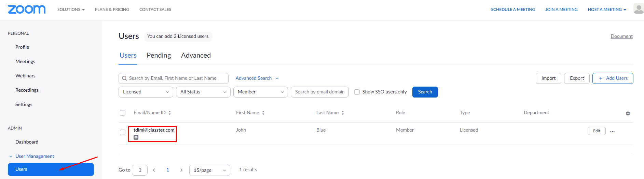644x179 pixels.
Task: Switch to the Pending tab
Action: pyautogui.click(x=159, y=55)
